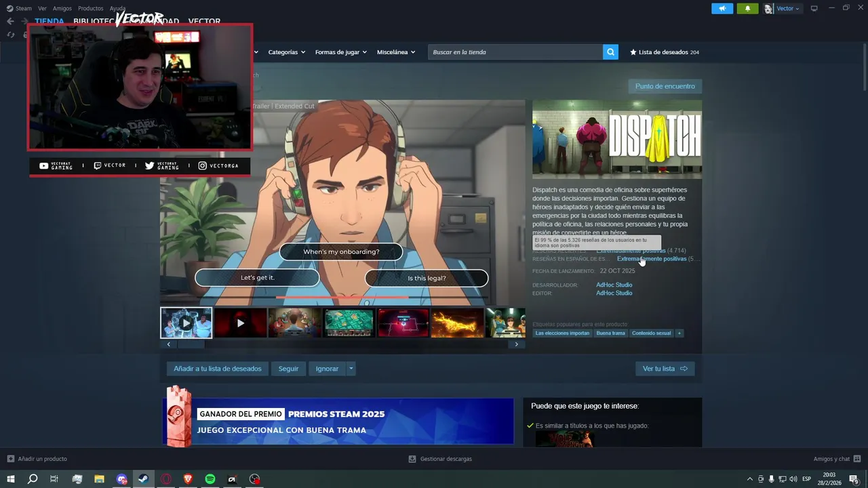Click Añadir un producto

[x=37, y=459]
